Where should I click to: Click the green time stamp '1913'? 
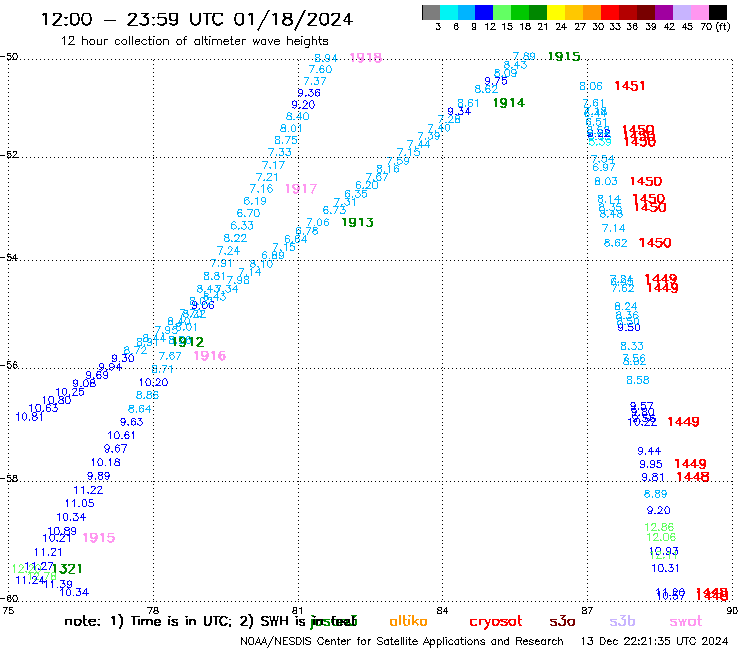click(x=357, y=222)
